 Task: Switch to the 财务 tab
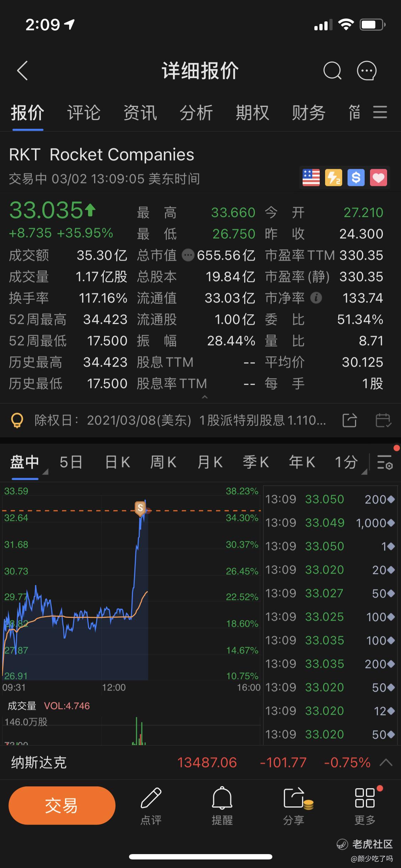click(x=309, y=113)
